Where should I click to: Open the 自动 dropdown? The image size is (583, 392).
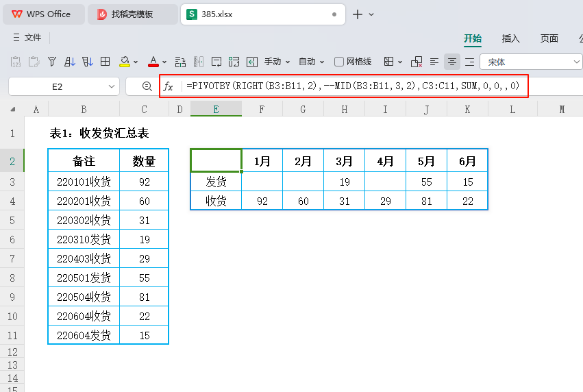click(x=312, y=62)
